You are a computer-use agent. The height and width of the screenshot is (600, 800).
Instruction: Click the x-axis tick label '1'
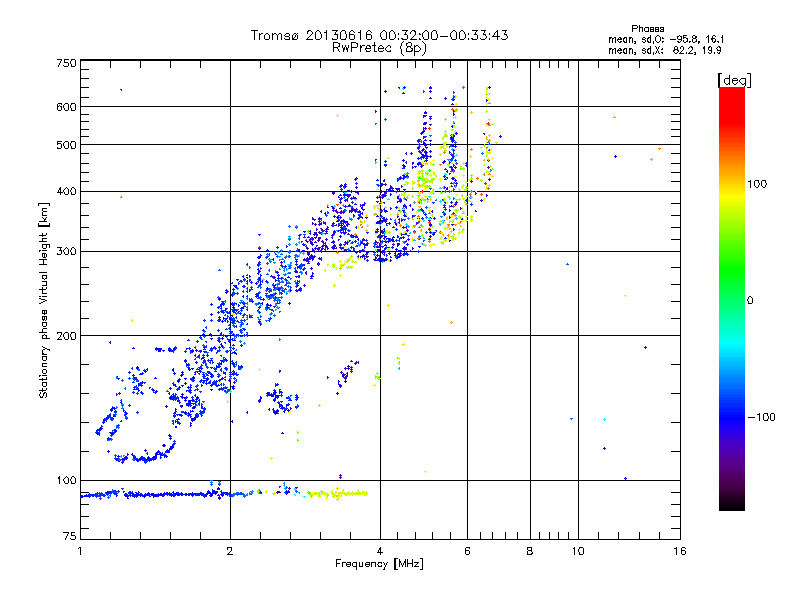point(80,551)
